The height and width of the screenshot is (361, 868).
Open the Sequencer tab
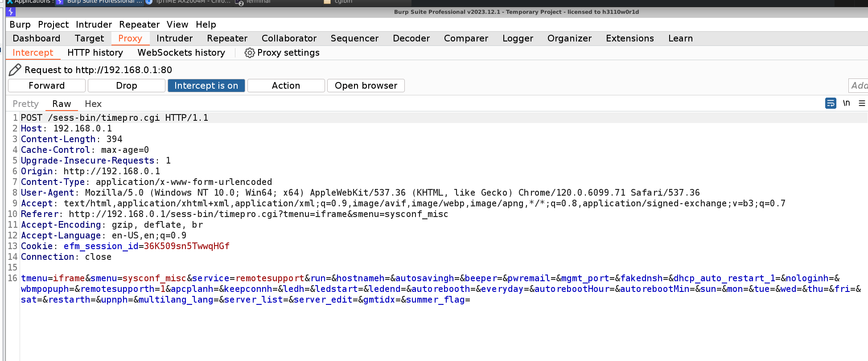click(355, 38)
